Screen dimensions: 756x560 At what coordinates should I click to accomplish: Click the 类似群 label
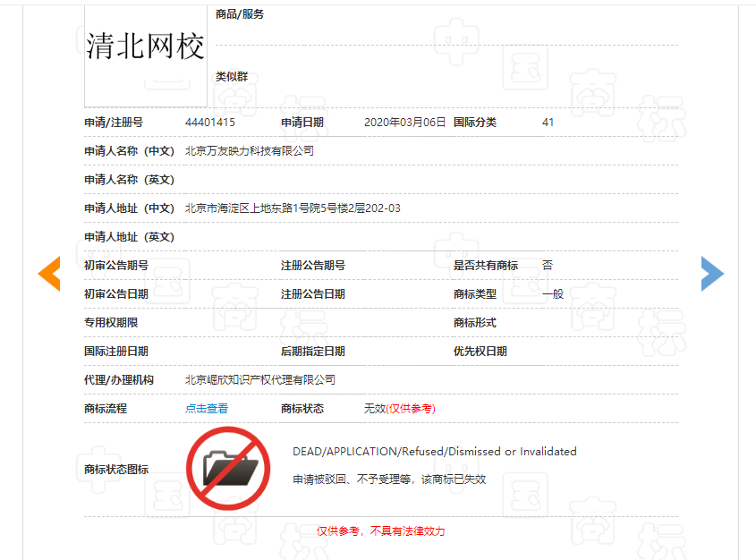[x=232, y=77]
